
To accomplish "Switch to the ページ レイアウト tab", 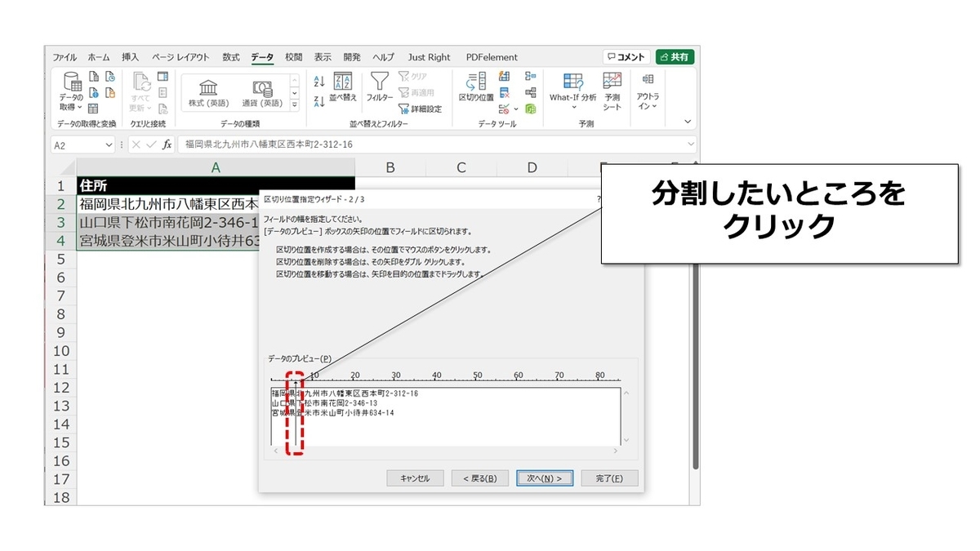I will pyautogui.click(x=180, y=57).
